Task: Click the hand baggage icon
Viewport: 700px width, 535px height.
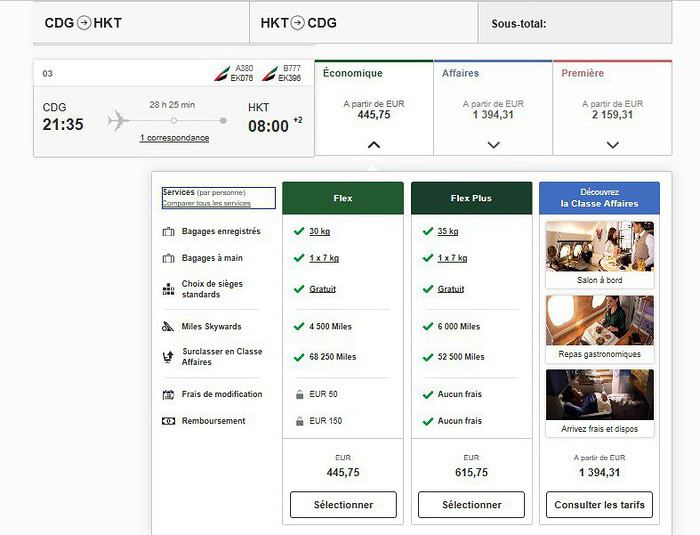Action: (x=168, y=258)
